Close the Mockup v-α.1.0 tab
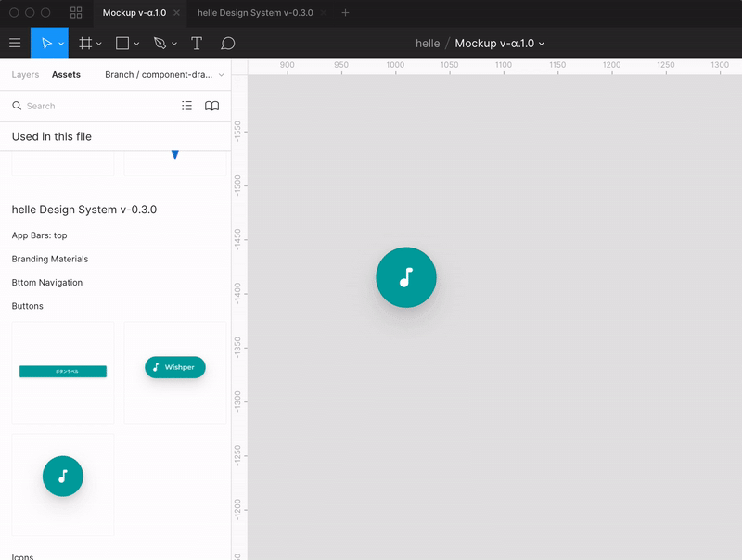The height and width of the screenshot is (560, 742). tap(176, 13)
